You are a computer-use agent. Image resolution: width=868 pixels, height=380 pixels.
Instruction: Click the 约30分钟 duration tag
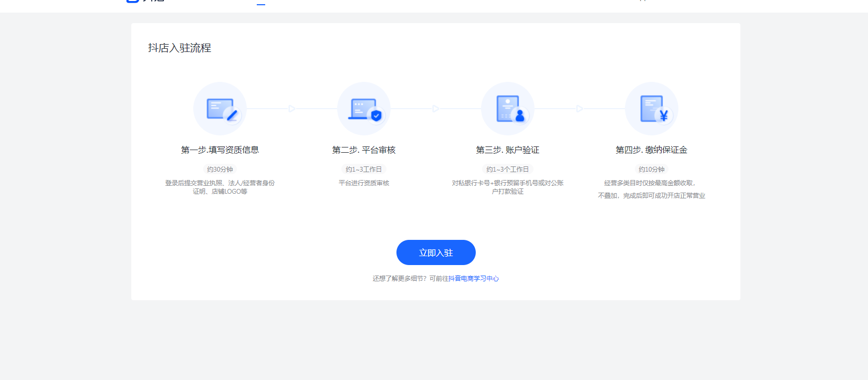pos(220,170)
